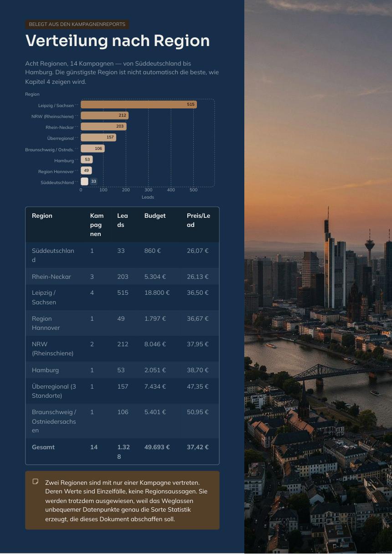This screenshot has width=392, height=554.
Task: Click table cell 'Braunschweig / Ostniedersachsen'
Action: [x=54, y=421]
